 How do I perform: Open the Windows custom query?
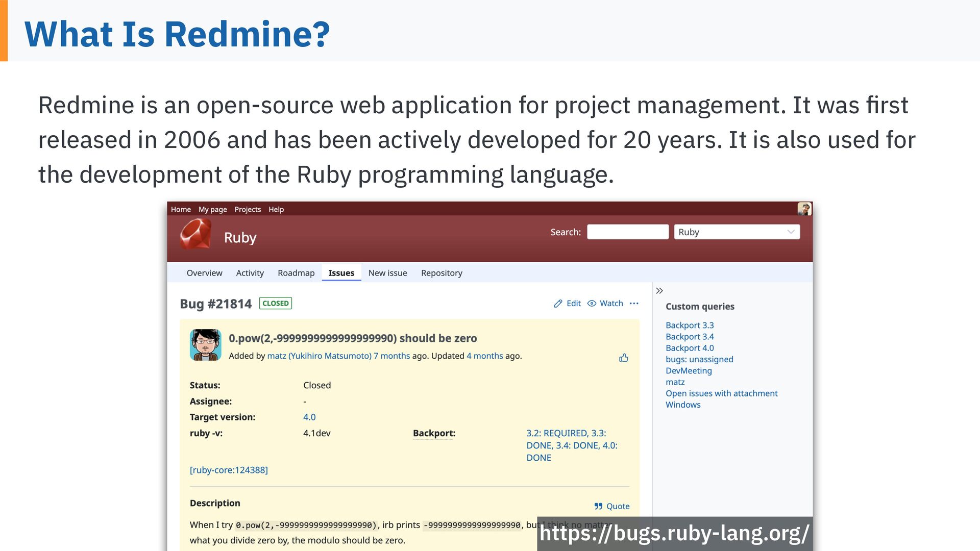[x=683, y=405]
